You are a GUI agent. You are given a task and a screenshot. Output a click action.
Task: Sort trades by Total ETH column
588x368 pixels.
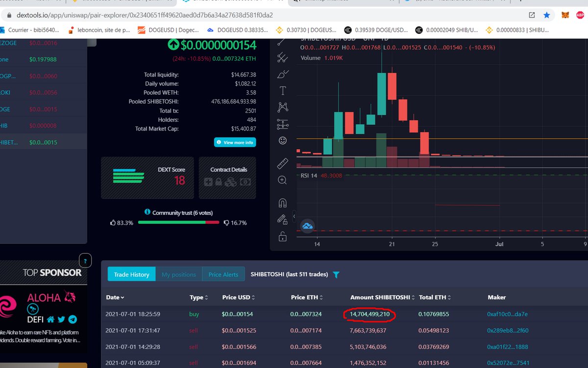click(435, 297)
